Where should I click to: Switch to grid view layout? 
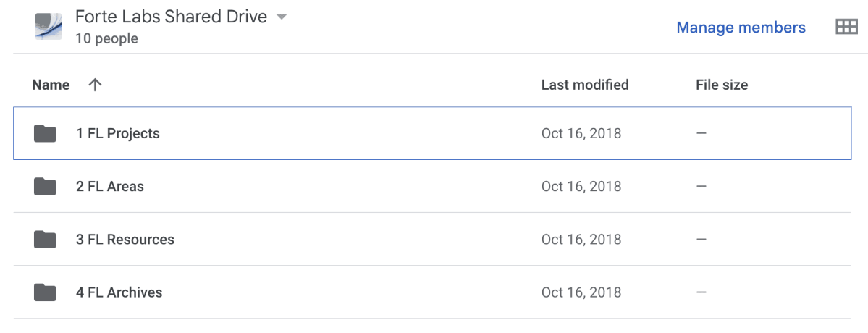coord(846,28)
